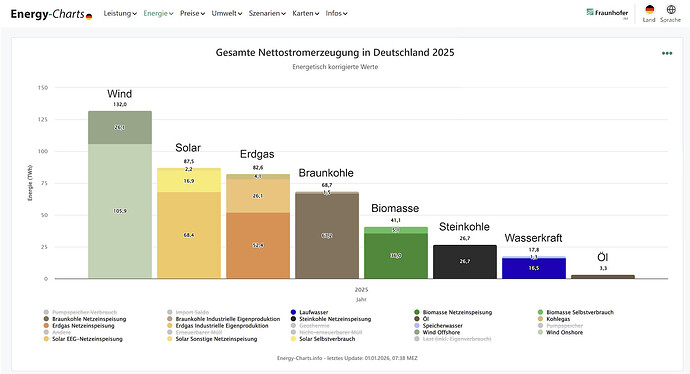The height and width of the screenshot is (374, 690).
Task: Go to the Energy-Charts home logo
Action: pos(51,14)
